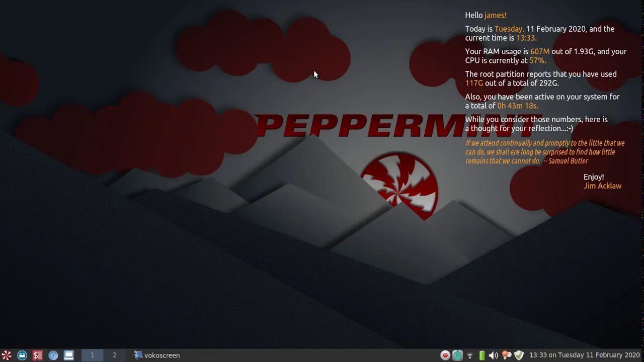Click the '117G' partition usage value
Screen dimensions: 644x362
[x=474, y=83]
